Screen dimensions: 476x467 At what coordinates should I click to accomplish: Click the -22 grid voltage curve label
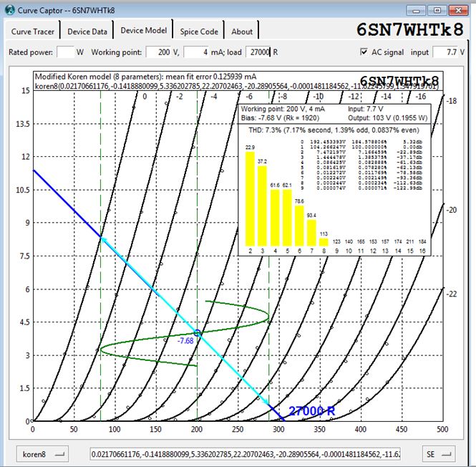(x=452, y=294)
